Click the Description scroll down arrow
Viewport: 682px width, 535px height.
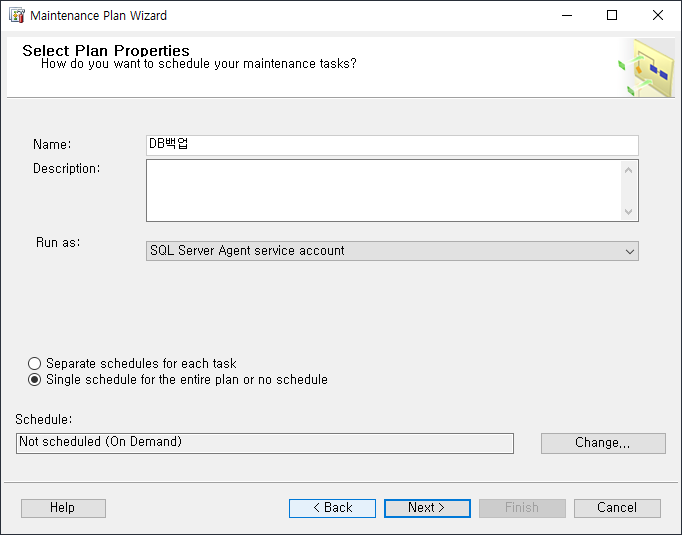coord(628,212)
